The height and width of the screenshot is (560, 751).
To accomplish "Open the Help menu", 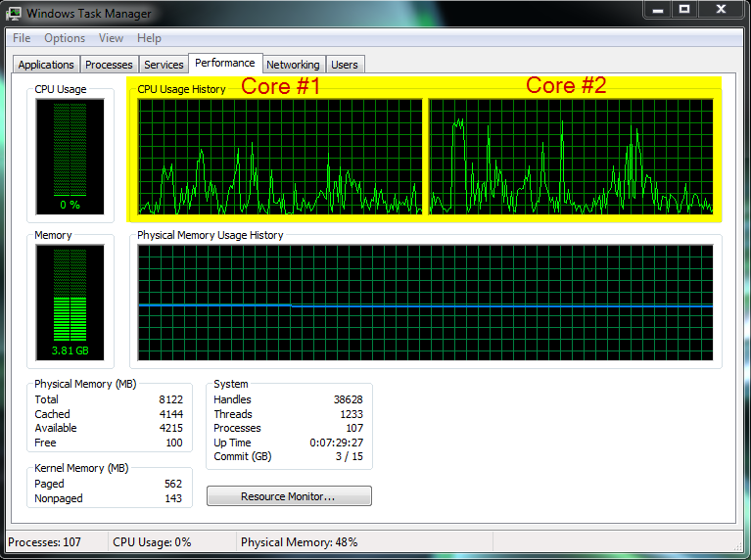I will (149, 38).
